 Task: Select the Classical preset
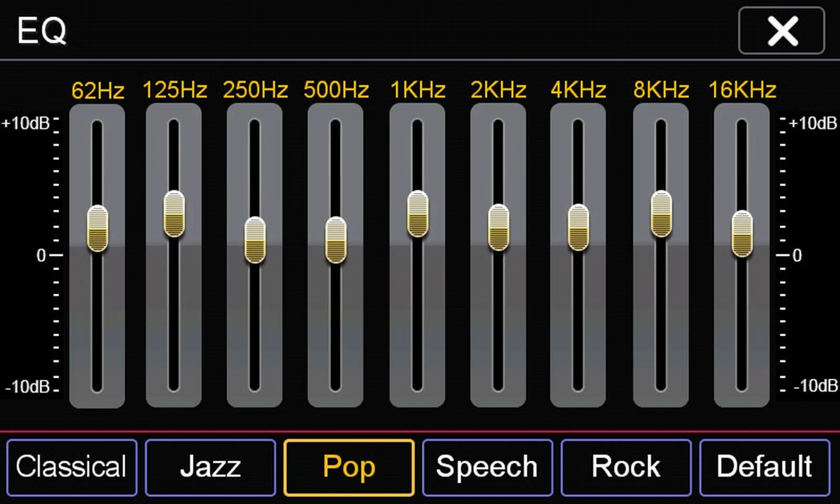point(72,468)
